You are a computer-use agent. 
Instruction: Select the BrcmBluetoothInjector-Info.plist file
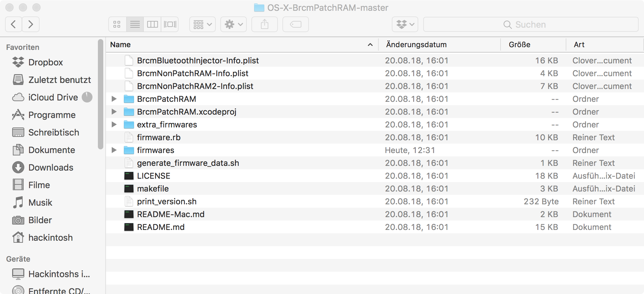tap(198, 60)
